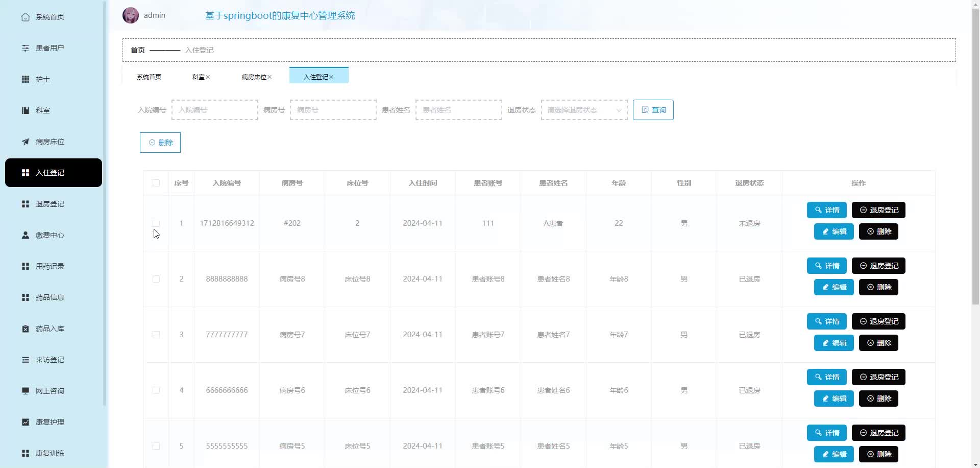This screenshot has height=468, width=980.
Task: Open 入住登记 in the sidebar menu
Action: click(x=54, y=173)
